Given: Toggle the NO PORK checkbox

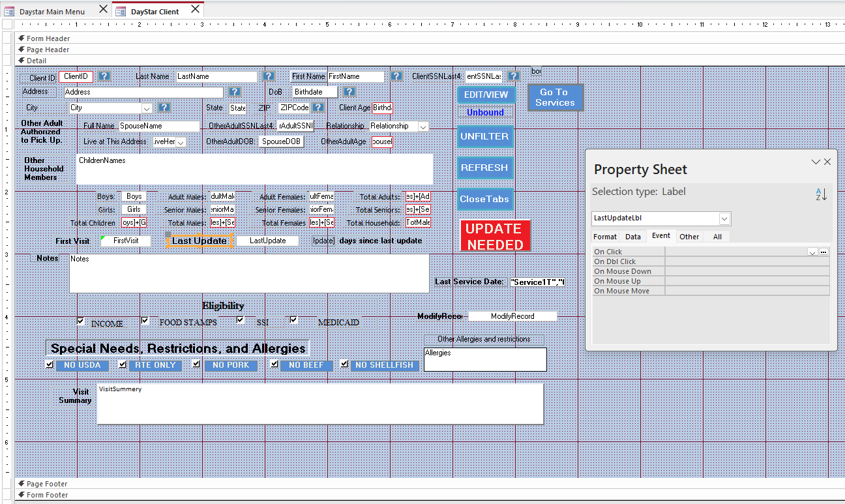Looking at the screenshot, I should point(196,364).
